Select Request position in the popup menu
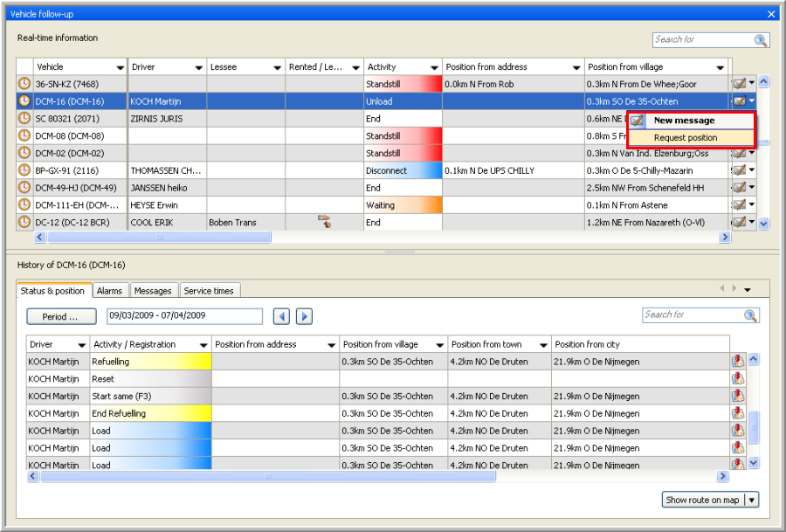This screenshot has height=532, width=786. (x=686, y=138)
